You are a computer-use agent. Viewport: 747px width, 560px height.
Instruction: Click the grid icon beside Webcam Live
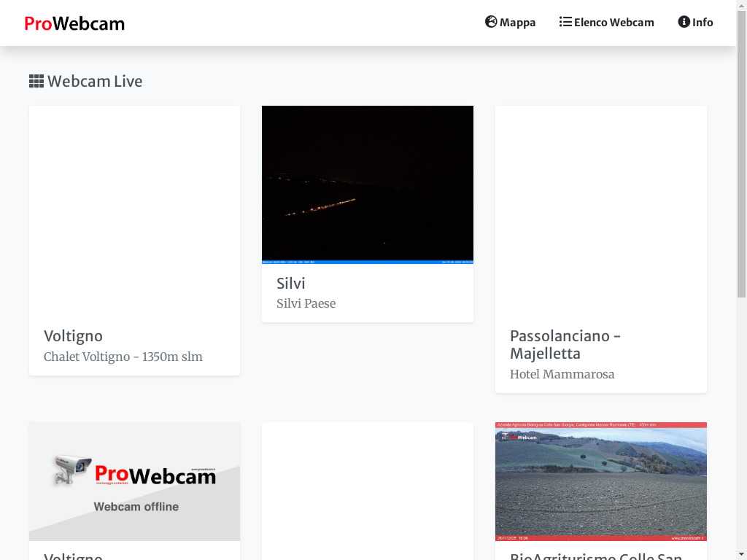pos(36,81)
